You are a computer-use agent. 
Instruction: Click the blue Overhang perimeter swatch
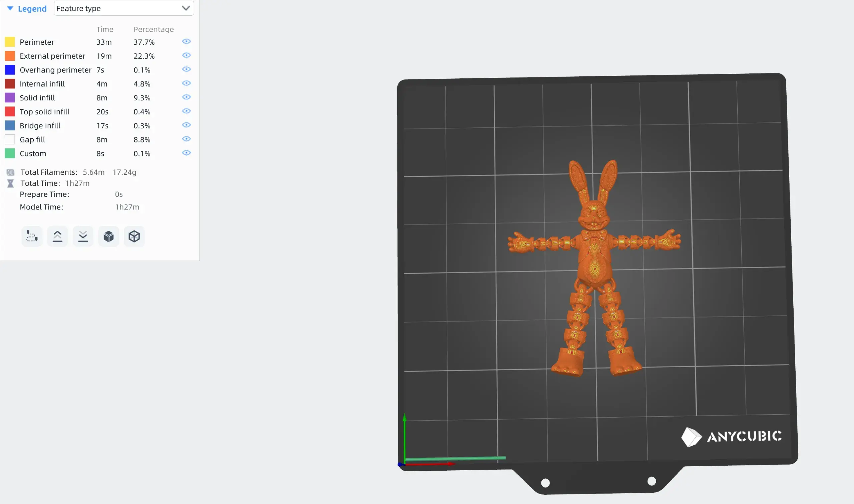10,70
